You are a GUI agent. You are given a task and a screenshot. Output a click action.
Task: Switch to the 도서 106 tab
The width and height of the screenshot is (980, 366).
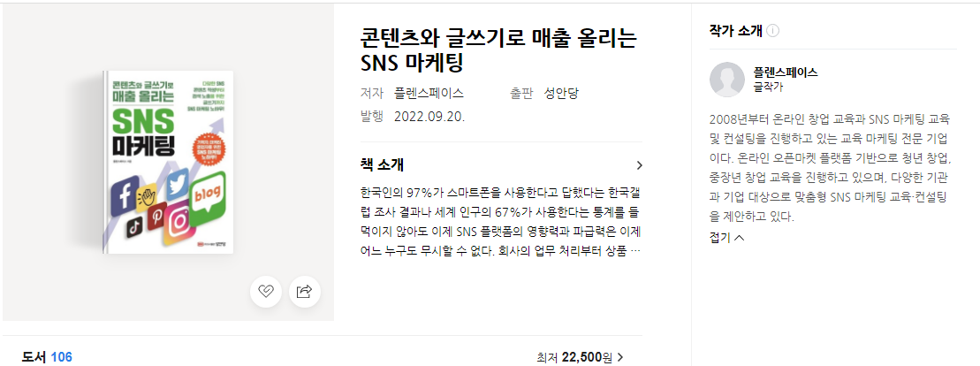click(x=47, y=357)
